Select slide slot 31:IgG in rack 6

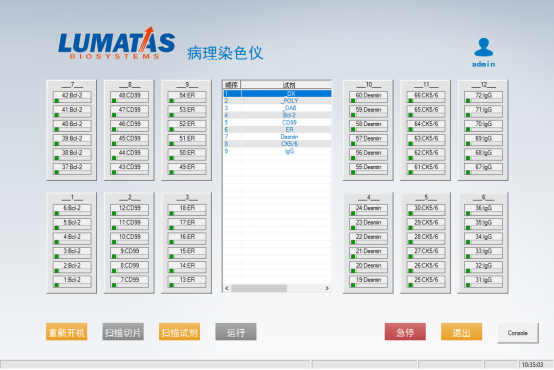click(x=483, y=281)
